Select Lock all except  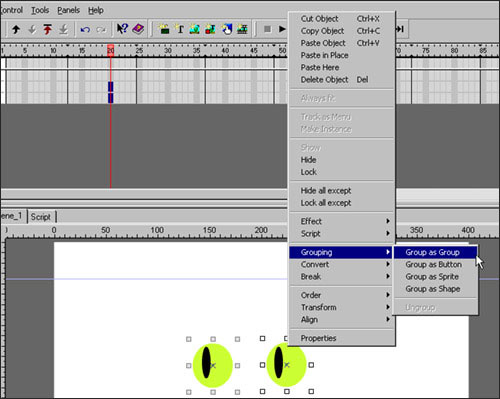click(342, 203)
